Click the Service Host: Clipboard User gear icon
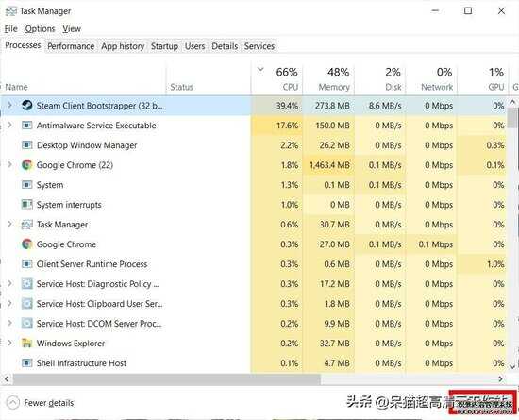 pos(26,304)
